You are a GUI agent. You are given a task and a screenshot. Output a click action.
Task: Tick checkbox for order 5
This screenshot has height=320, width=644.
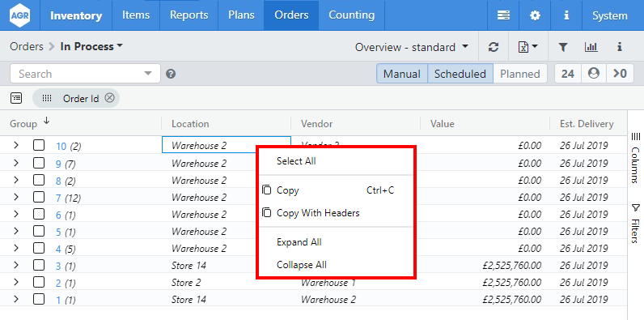tap(39, 231)
